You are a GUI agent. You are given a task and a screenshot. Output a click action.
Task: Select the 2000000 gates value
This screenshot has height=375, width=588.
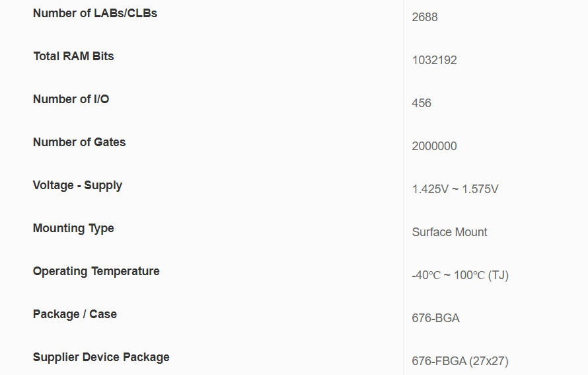(x=434, y=146)
